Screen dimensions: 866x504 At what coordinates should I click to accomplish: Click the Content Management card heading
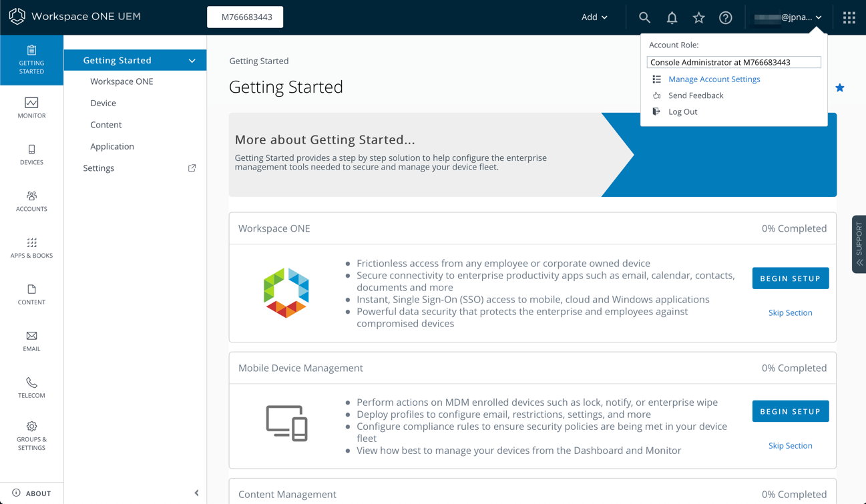tap(287, 494)
